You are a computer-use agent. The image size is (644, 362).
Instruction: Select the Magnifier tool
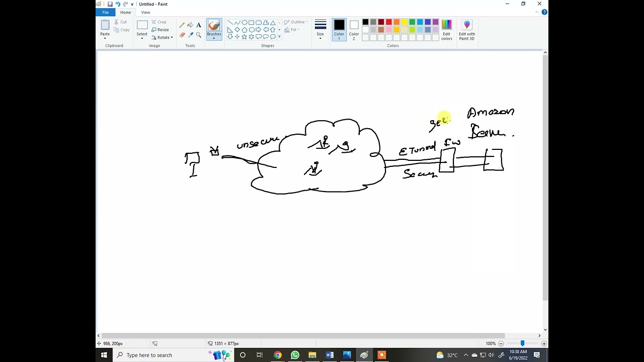(199, 35)
